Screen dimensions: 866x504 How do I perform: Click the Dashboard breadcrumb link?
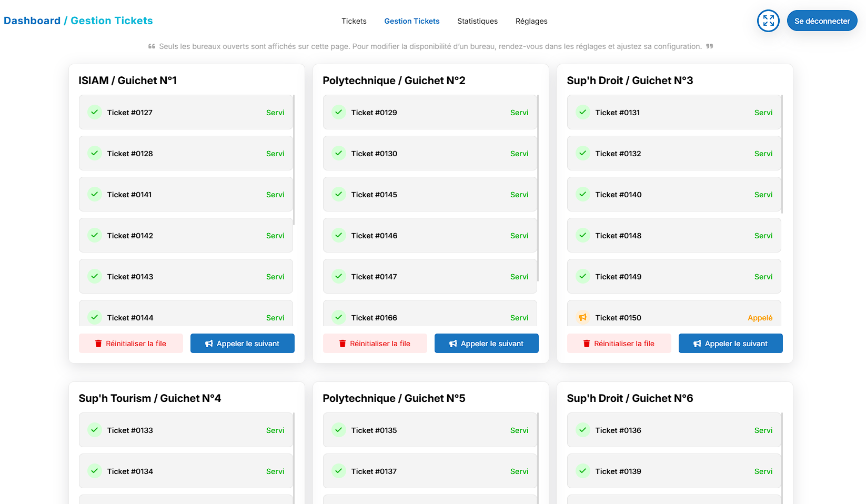pyautogui.click(x=32, y=21)
